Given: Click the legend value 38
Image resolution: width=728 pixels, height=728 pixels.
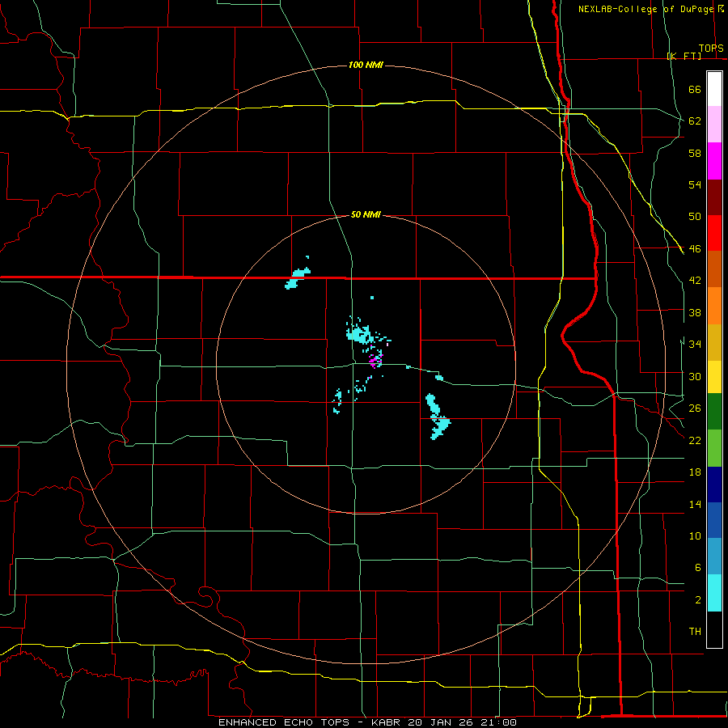Looking at the screenshot, I should [695, 312].
